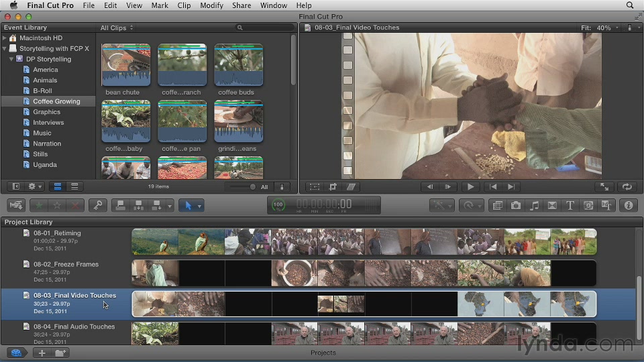
Task: Open the Event Browser action gear menu
Action: 34,186
